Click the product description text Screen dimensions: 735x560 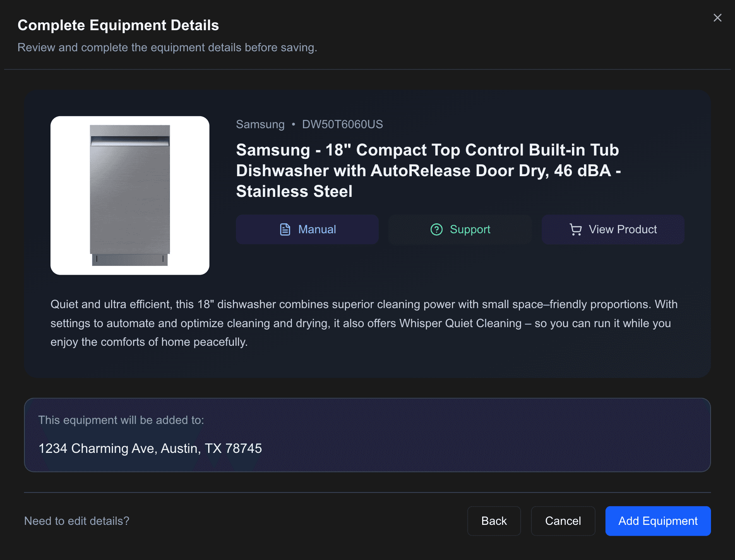pos(364,323)
